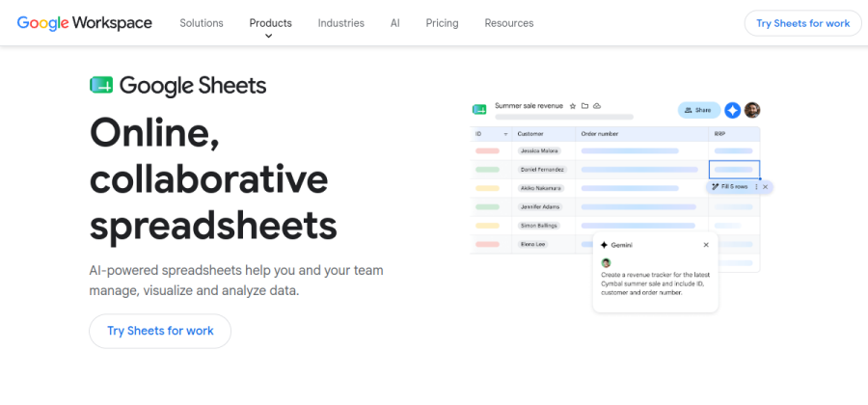Select the RRP column header
Viewport: 868px width, 405px height.
(x=719, y=134)
